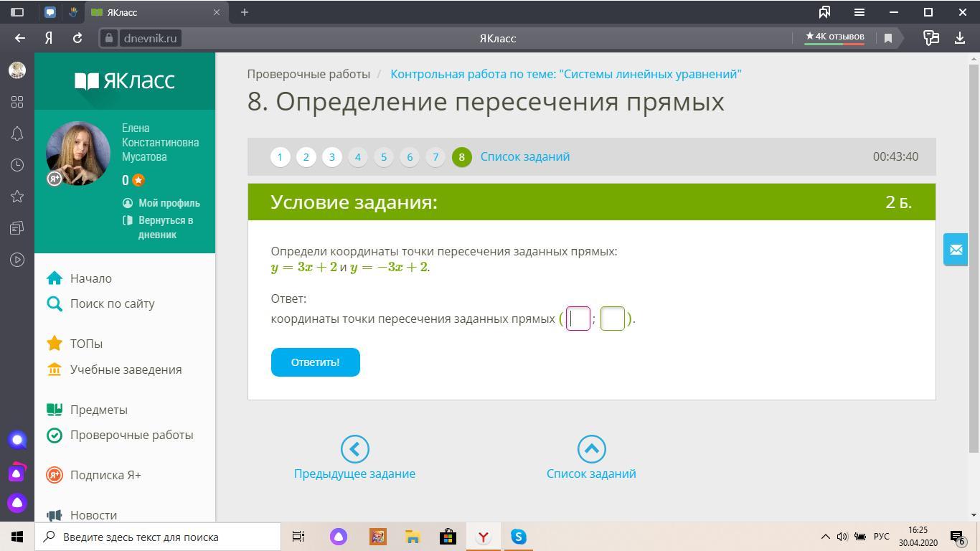The height and width of the screenshot is (551, 980).
Task: Close the ЯКласс browser tab
Action: [217, 12]
